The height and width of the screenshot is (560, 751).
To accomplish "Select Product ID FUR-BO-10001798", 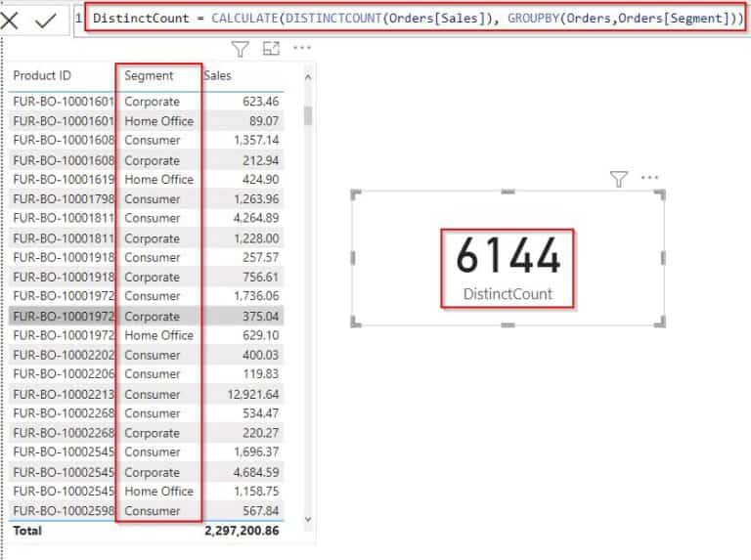I will [64, 199].
